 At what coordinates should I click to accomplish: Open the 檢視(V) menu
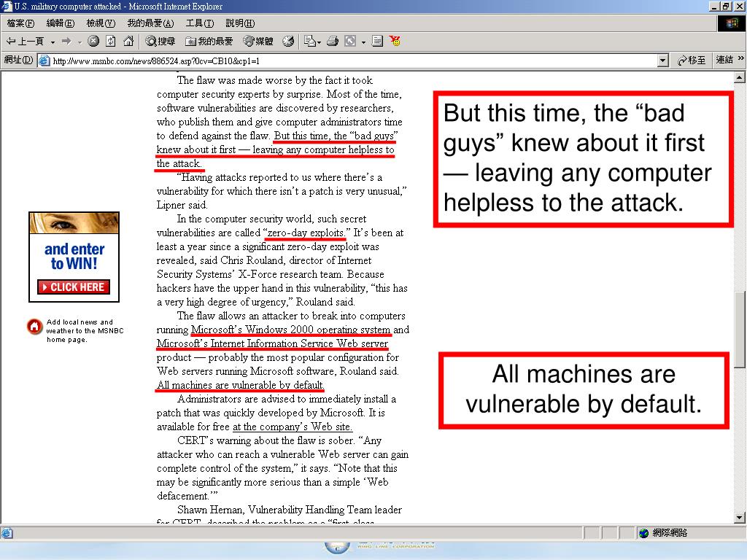tap(101, 23)
